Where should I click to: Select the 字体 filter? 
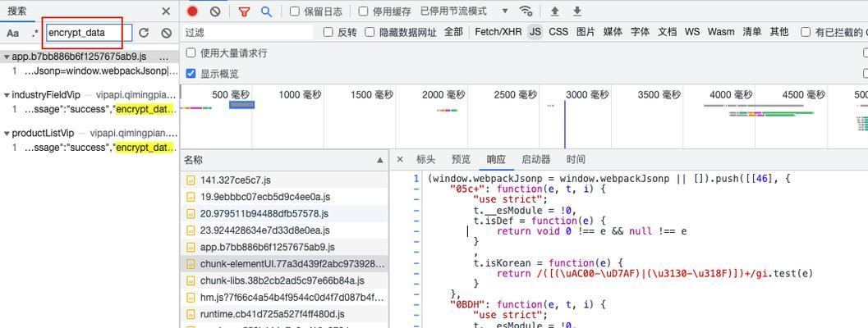coord(640,32)
